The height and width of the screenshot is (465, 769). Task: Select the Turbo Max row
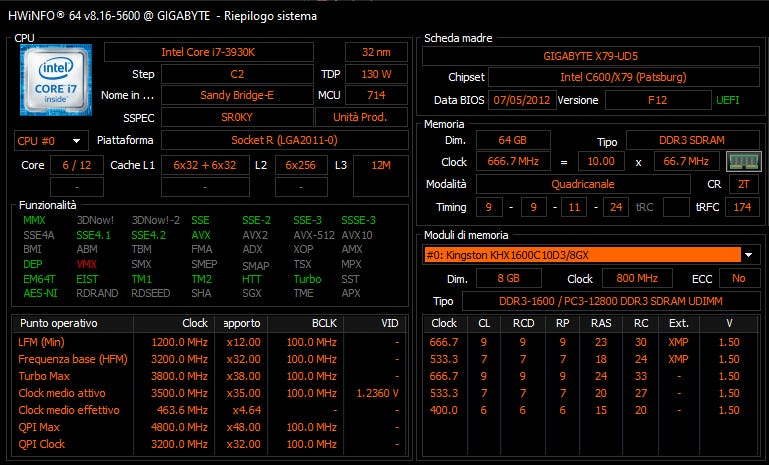click(x=210, y=376)
